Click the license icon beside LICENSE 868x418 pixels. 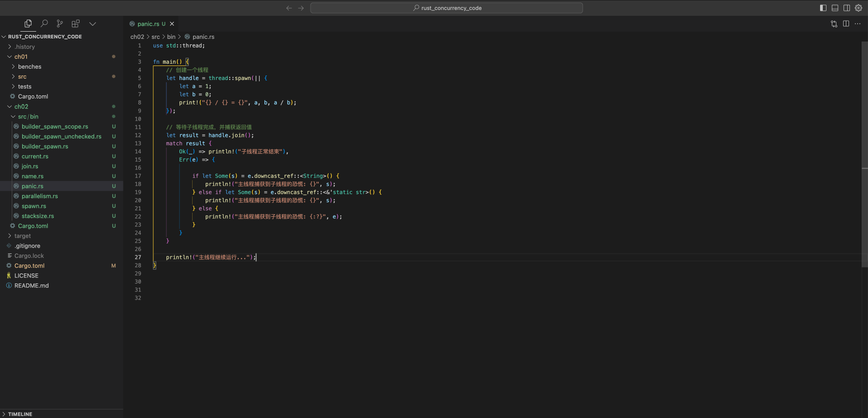pos(9,276)
